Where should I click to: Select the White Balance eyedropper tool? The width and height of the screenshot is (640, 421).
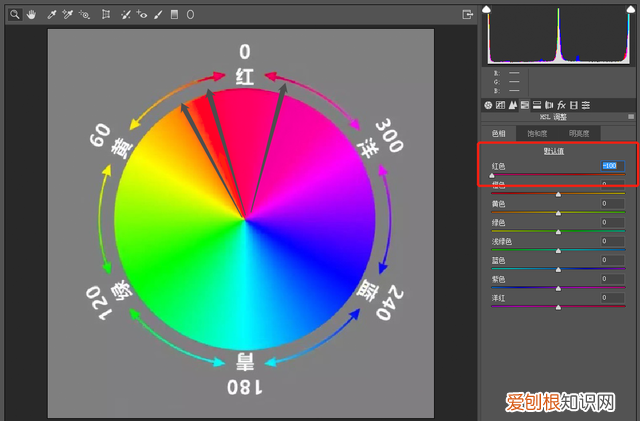pyautogui.click(x=52, y=15)
